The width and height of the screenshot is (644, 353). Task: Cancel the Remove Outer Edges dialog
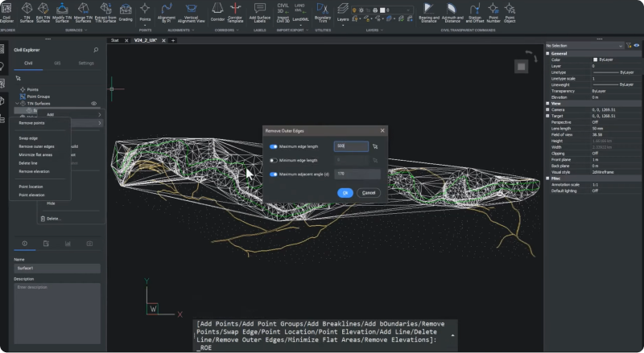pos(369,193)
